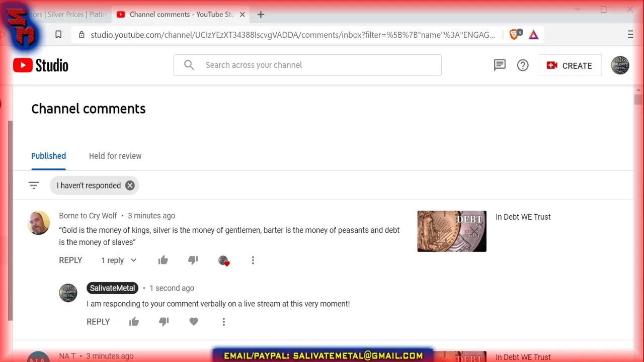Search across your channel field

307,65
